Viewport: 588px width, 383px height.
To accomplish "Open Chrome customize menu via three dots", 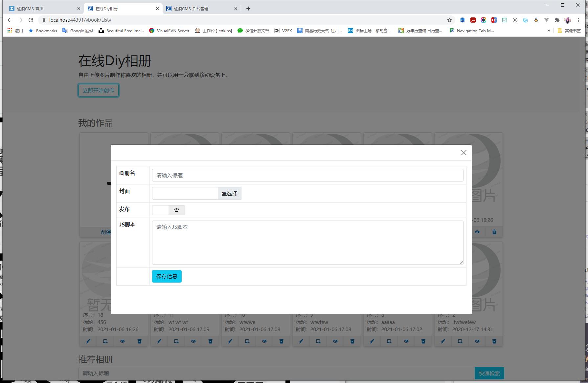I will (x=579, y=20).
